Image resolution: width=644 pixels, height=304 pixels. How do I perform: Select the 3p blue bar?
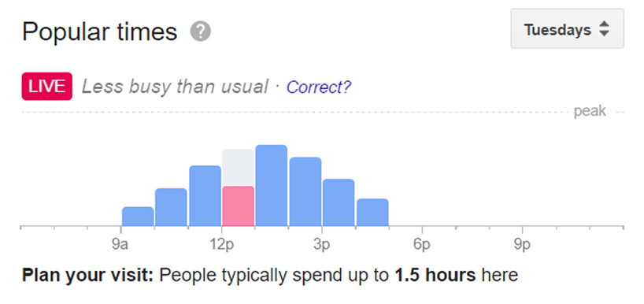[x=339, y=202]
